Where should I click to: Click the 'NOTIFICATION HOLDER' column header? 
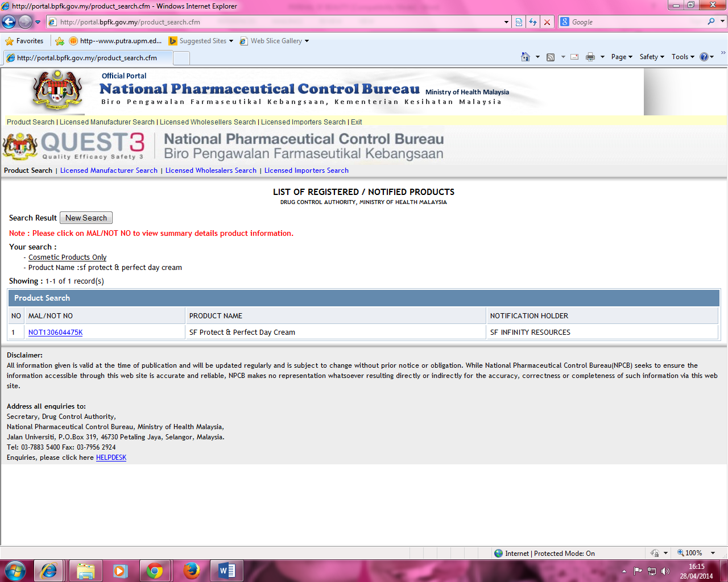click(602, 316)
